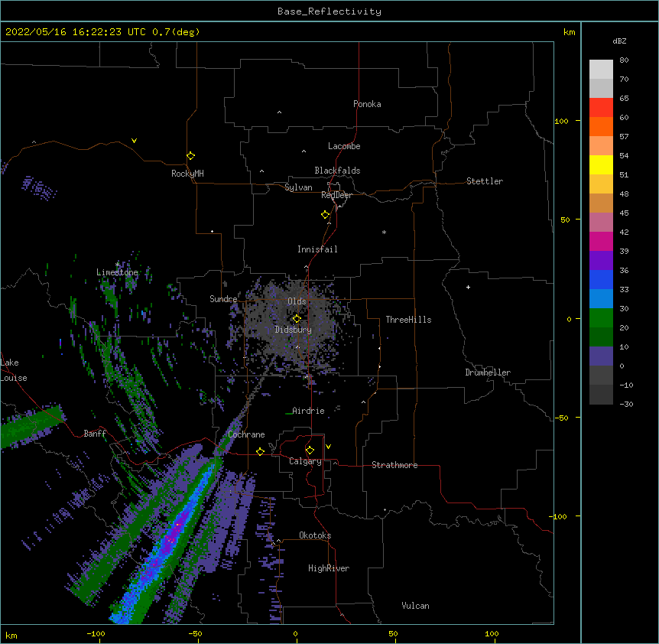Image resolution: width=659 pixels, height=644 pixels.
Task: Click the Sylvan town label
Action: [298, 187]
